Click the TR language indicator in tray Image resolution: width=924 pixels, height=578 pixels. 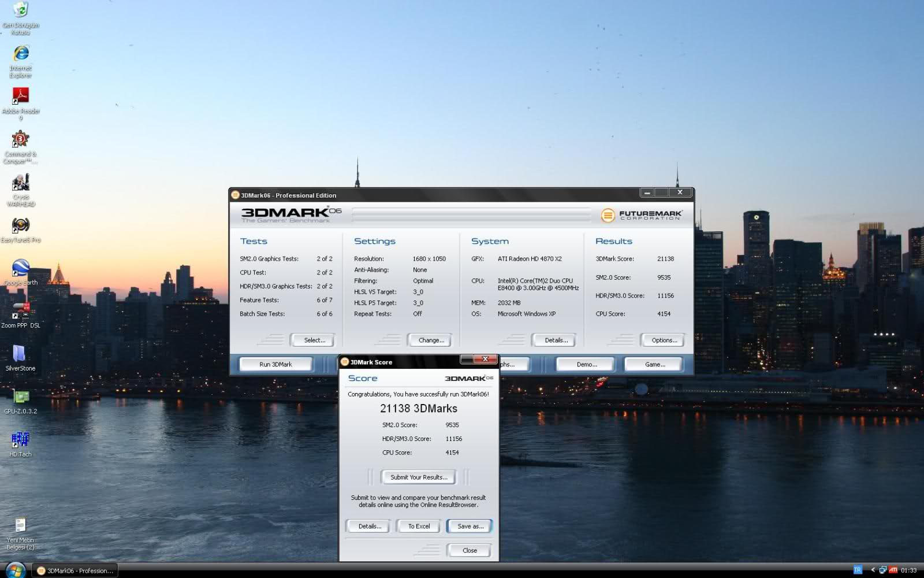pos(857,570)
